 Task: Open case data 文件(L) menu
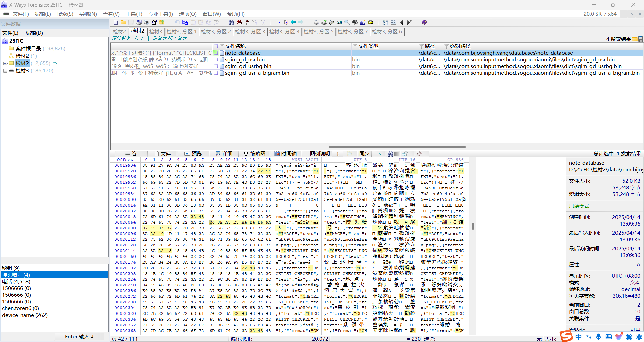pos(10,33)
